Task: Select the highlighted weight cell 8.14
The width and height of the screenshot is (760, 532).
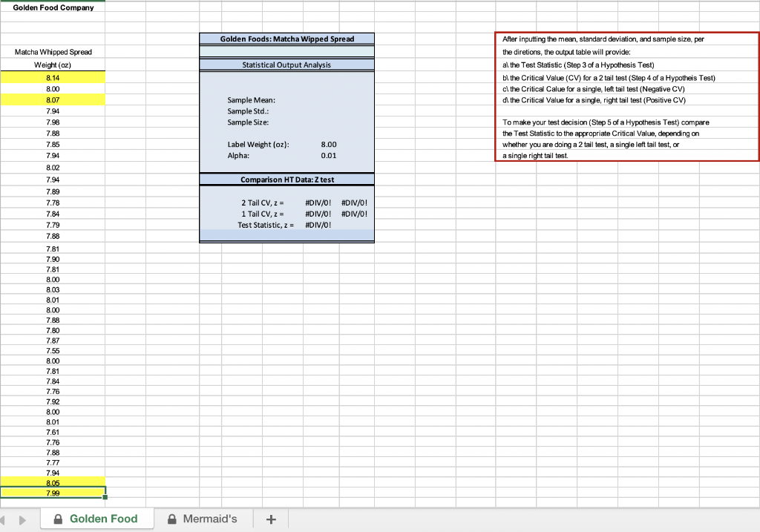Action: pyautogui.click(x=53, y=77)
